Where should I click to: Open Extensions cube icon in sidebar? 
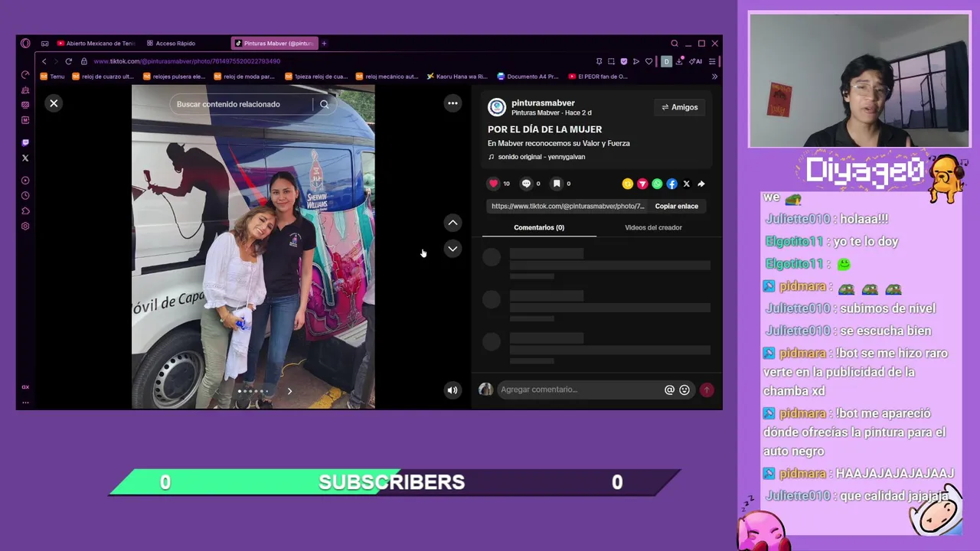(x=25, y=210)
